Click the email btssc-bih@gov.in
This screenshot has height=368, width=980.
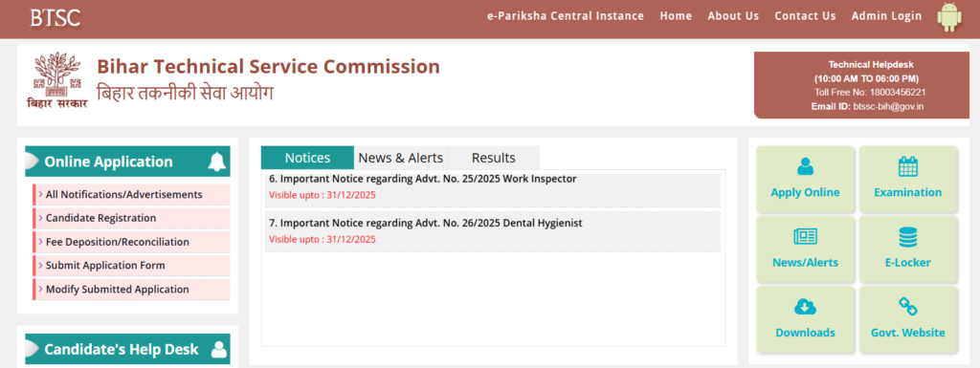(887, 107)
